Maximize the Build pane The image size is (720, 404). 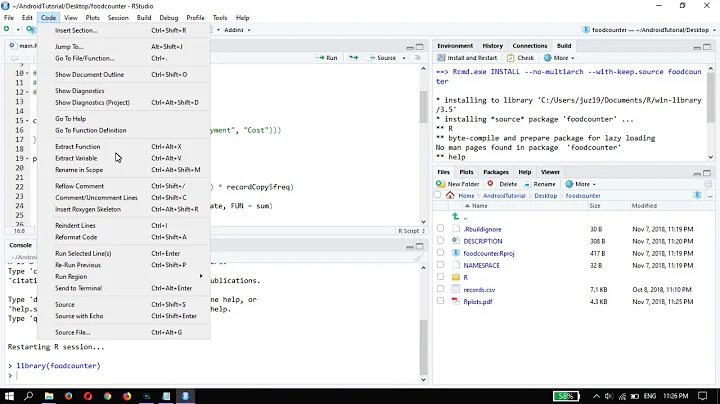click(707, 47)
